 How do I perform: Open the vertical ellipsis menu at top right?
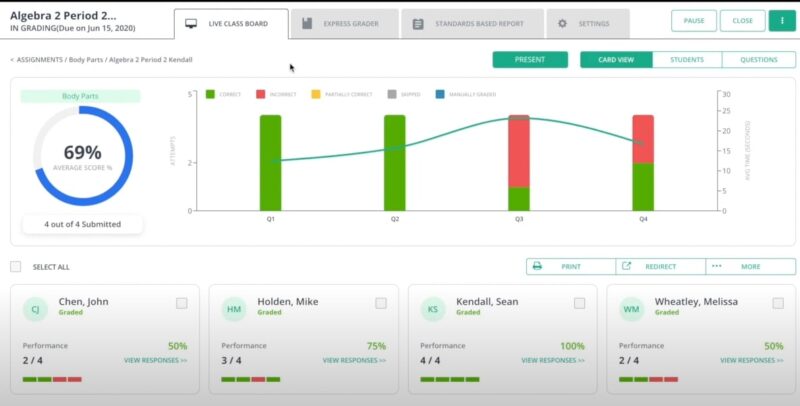tap(780, 21)
